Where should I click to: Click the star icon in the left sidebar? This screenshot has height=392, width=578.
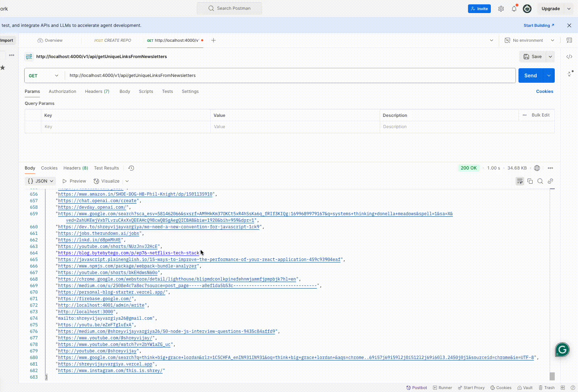3,68
